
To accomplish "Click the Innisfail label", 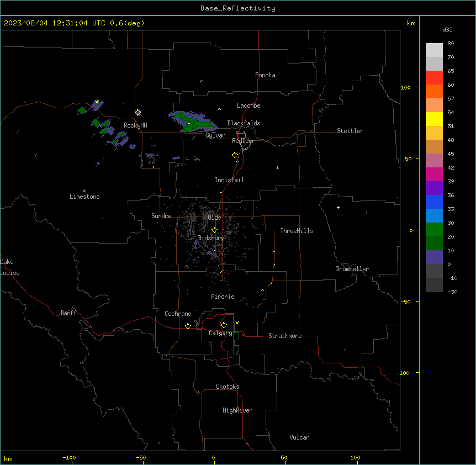I will point(229,180).
